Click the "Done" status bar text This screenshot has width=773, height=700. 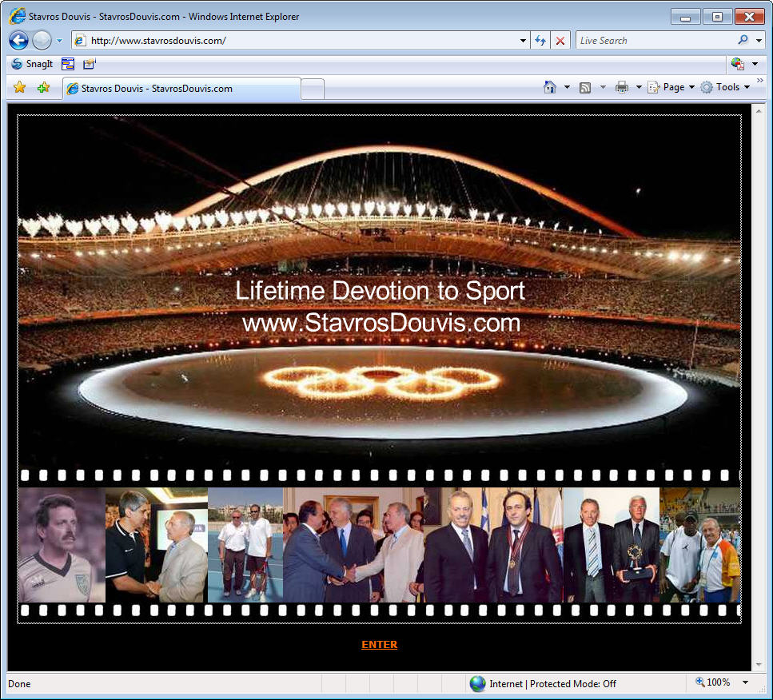point(19,684)
